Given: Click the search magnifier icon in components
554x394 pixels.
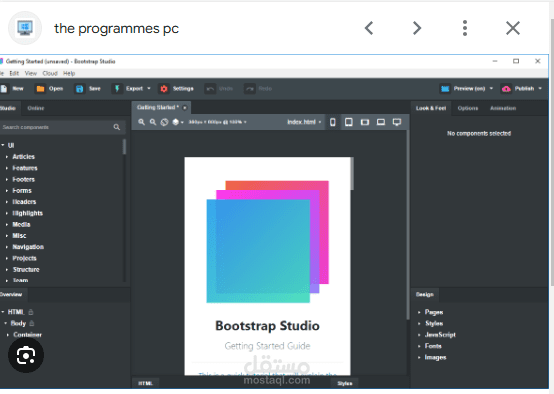Looking at the screenshot, I should coord(117,127).
